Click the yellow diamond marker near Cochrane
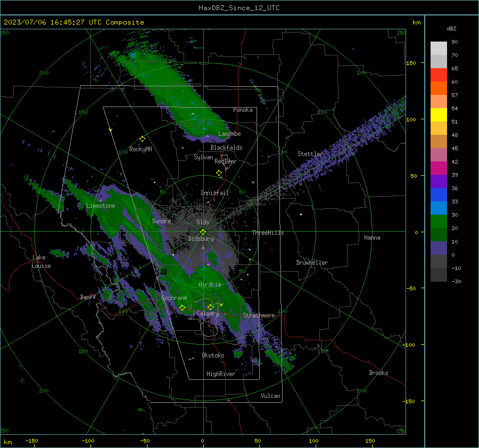 pos(182,307)
